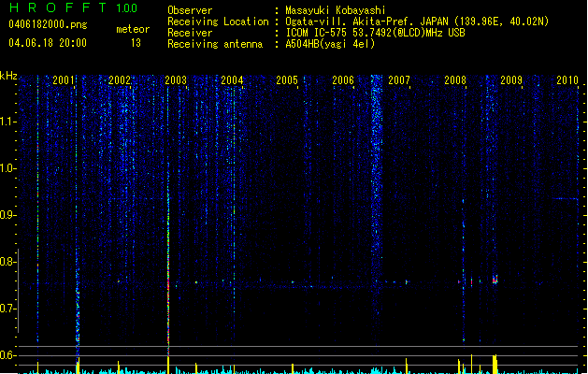The width and height of the screenshot is (588, 374).
Task: Click the 2010 time axis label
Action: click(567, 79)
